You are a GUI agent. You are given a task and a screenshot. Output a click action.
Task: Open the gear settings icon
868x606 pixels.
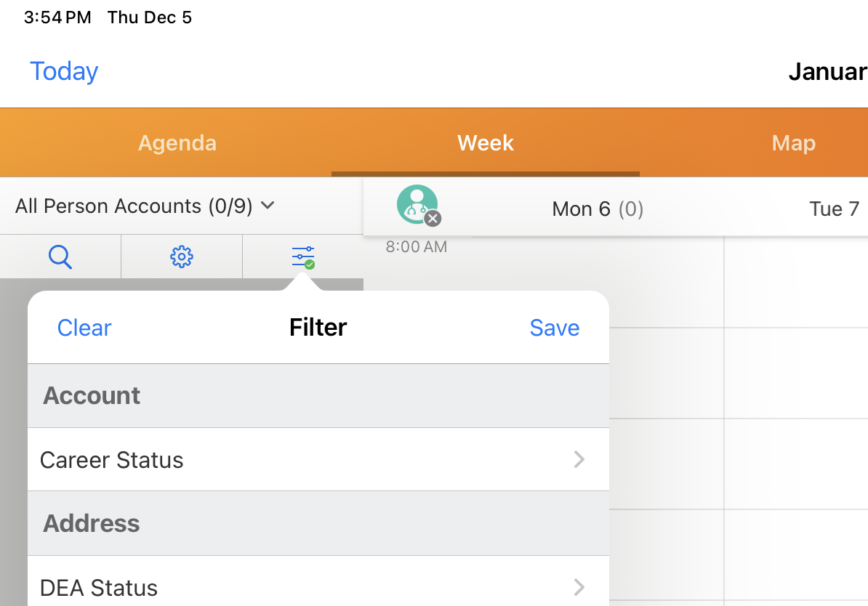pos(181,256)
